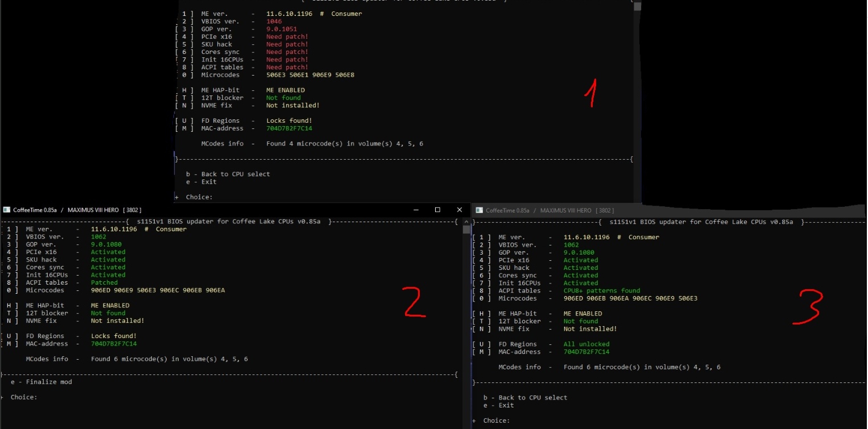Image resolution: width=868 pixels, height=429 pixels.
Task: Select the left window's "CoffeeTime 0.85a / MAXIMUS VIII HERO" title
Action: click(77, 210)
